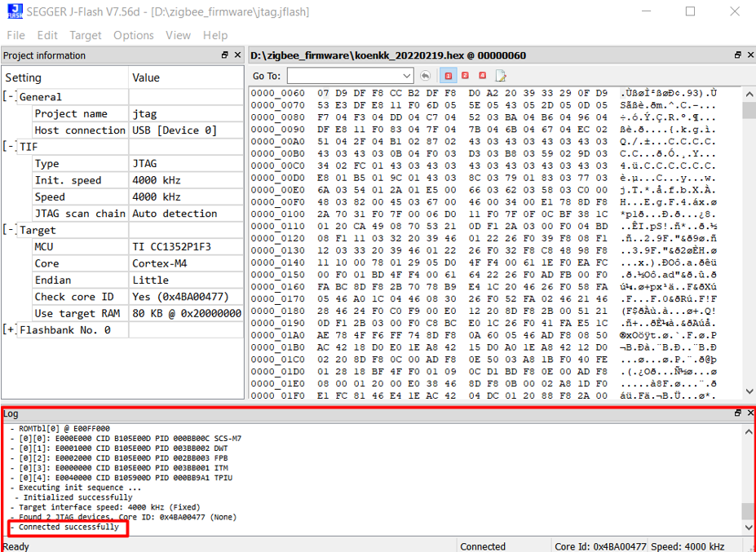Screen dimensions: 756x552
Task: Click the edit data file icon
Action: coord(501,76)
